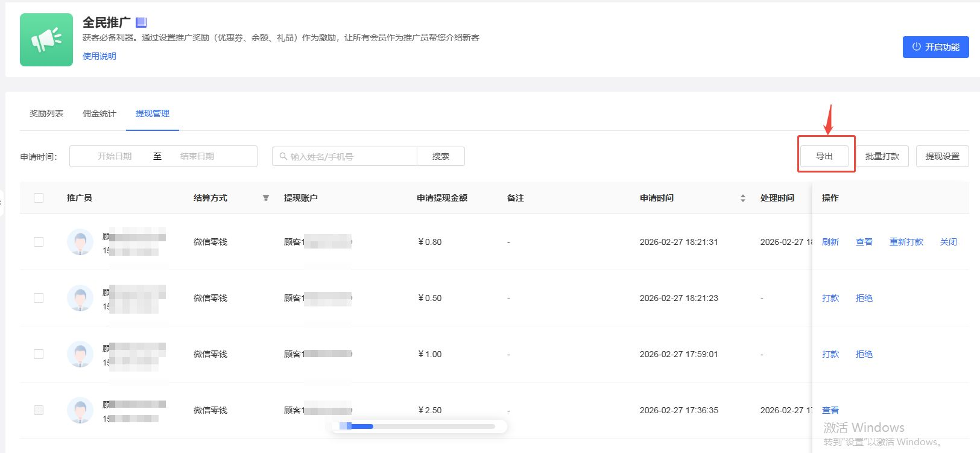Click the 结算方式 column header
Screen dimensions: 980x453
coord(210,198)
